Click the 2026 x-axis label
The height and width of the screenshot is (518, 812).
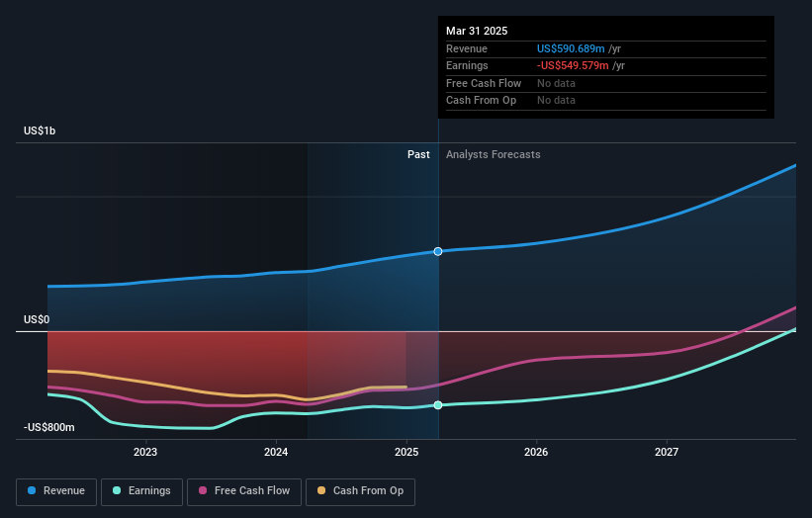pos(536,452)
